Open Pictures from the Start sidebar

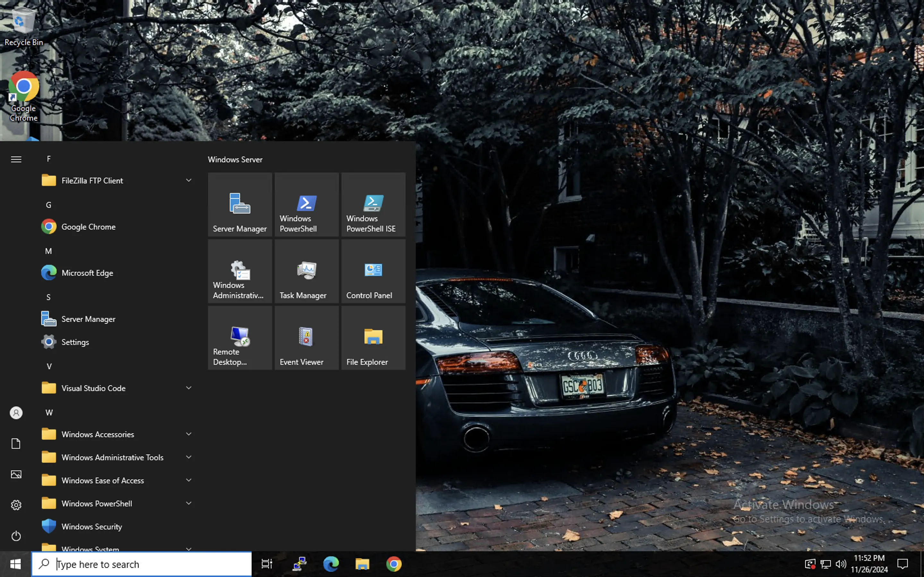tap(16, 474)
